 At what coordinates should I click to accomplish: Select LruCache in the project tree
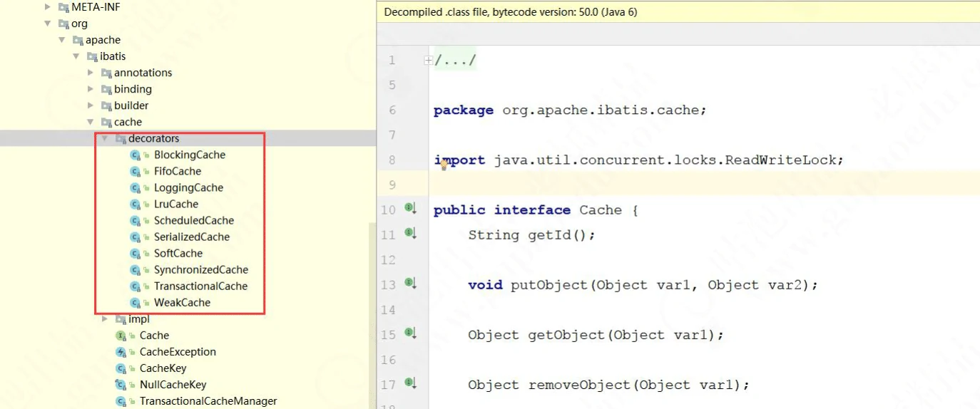coord(175,204)
